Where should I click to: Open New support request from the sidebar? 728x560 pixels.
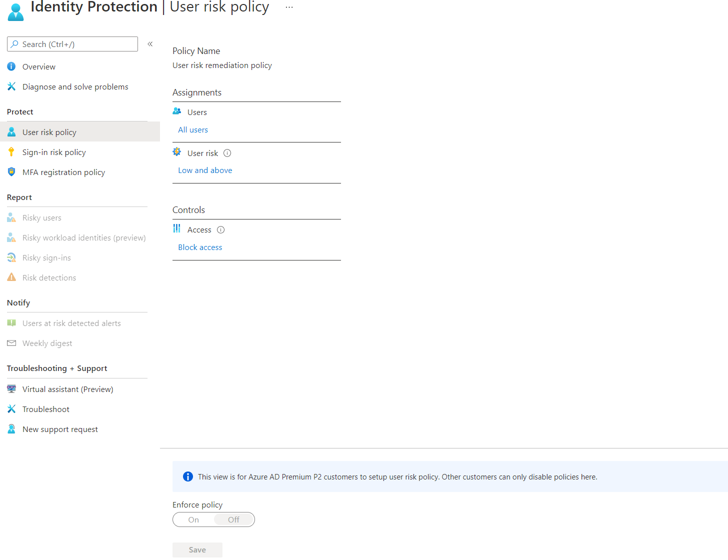pos(60,428)
